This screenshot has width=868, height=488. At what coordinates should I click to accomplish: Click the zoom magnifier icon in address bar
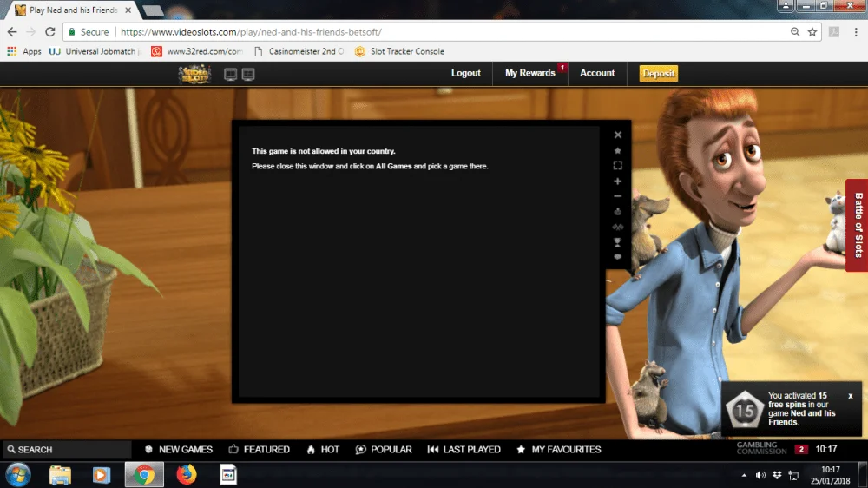(795, 31)
